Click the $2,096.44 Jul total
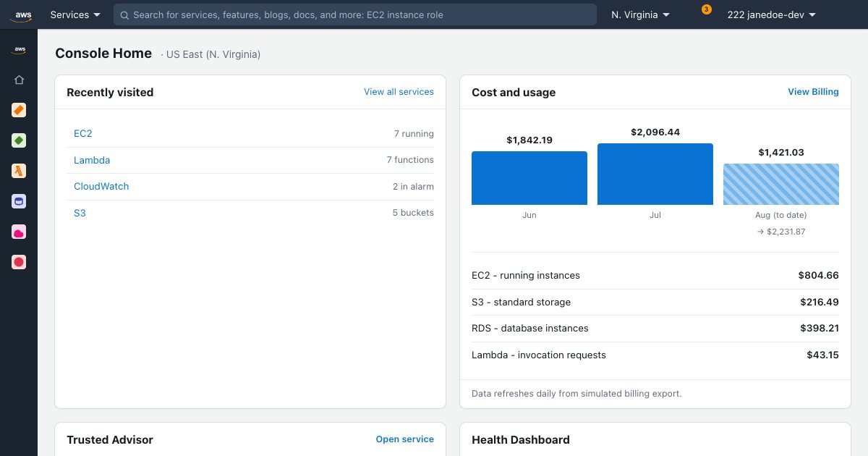Viewport: 868px width, 456px height. pos(655,132)
